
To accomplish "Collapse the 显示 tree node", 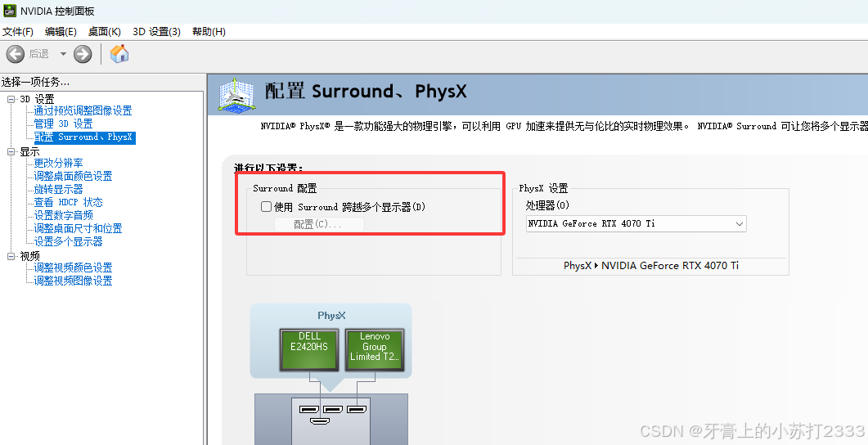I will tap(11, 151).
